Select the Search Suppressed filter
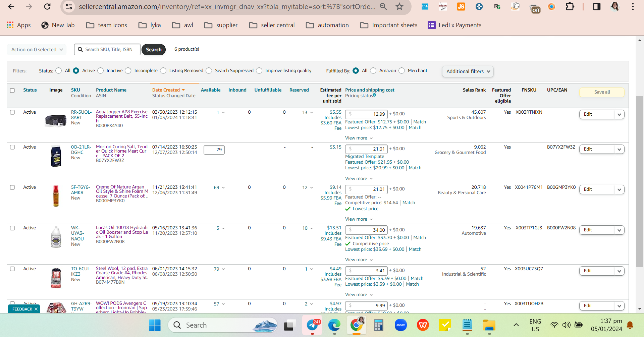644x337 pixels. 209,71
